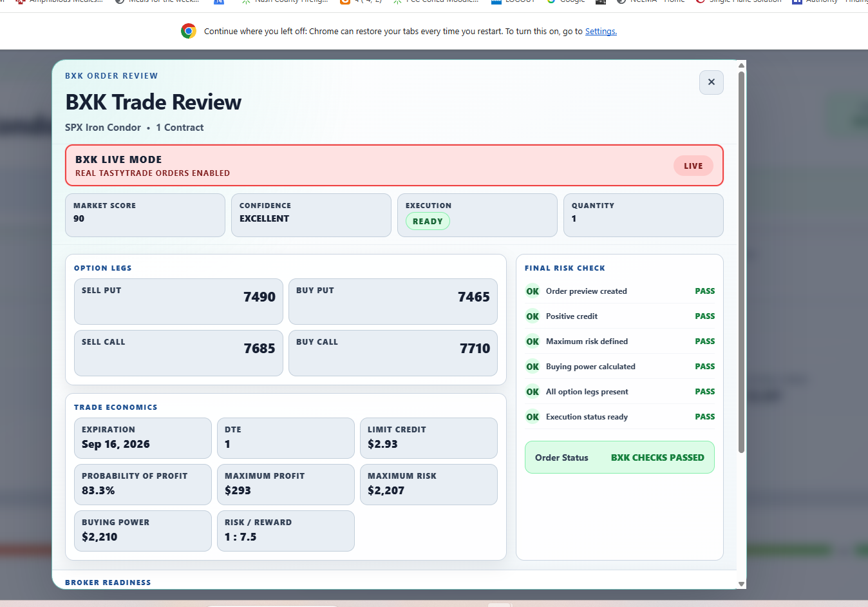Screen dimensions: 868x607
Task: Click the Chrome logo in restore banner
Action: click(189, 31)
